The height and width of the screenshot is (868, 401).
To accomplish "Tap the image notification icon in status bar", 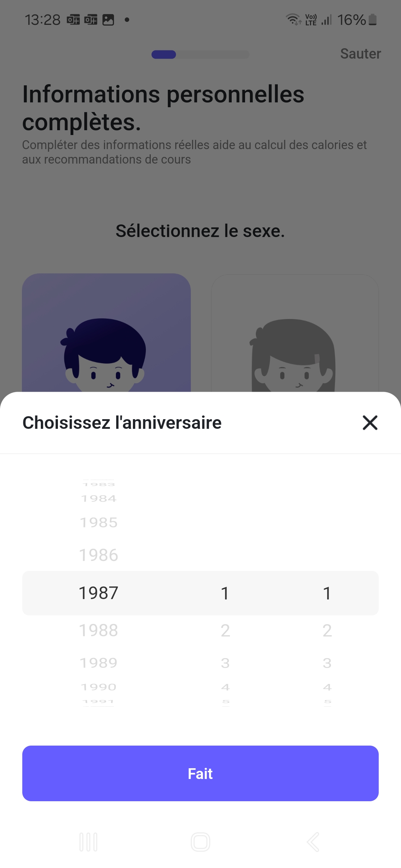I will pos(108,20).
